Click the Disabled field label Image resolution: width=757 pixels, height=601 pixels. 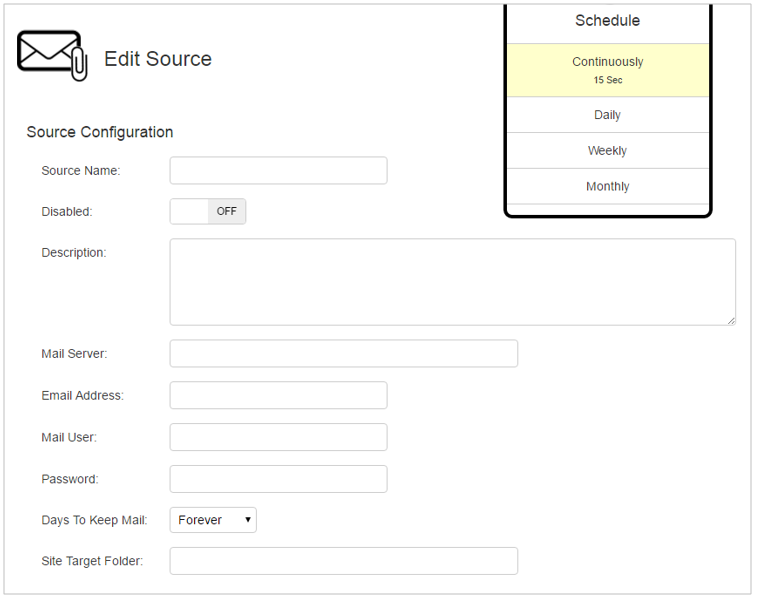pyautogui.click(x=67, y=211)
